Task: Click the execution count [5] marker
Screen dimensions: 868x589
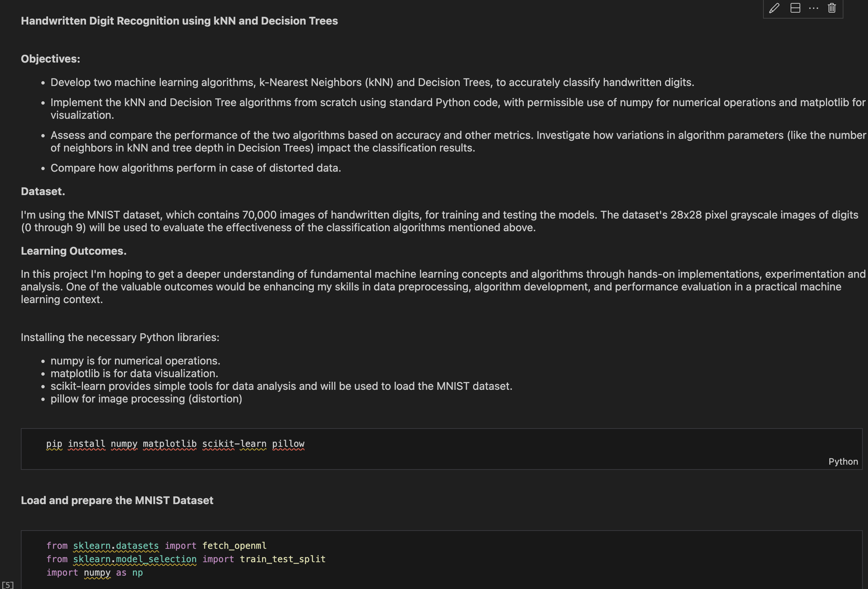Action: click(7, 585)
